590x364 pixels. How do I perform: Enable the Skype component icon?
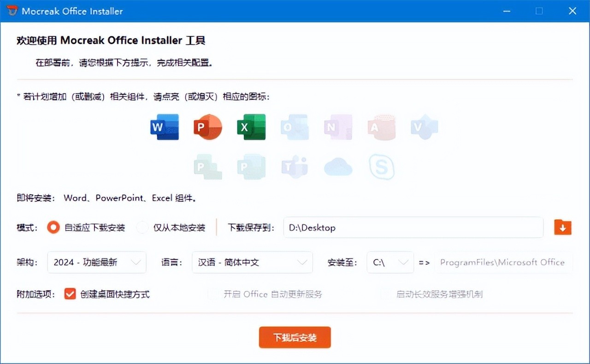[382, 166]
